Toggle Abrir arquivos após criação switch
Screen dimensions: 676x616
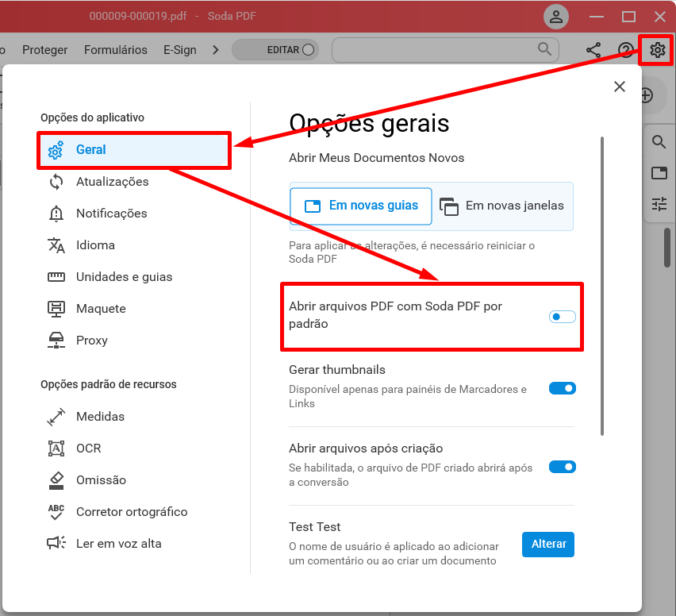[x=563, y=467]
